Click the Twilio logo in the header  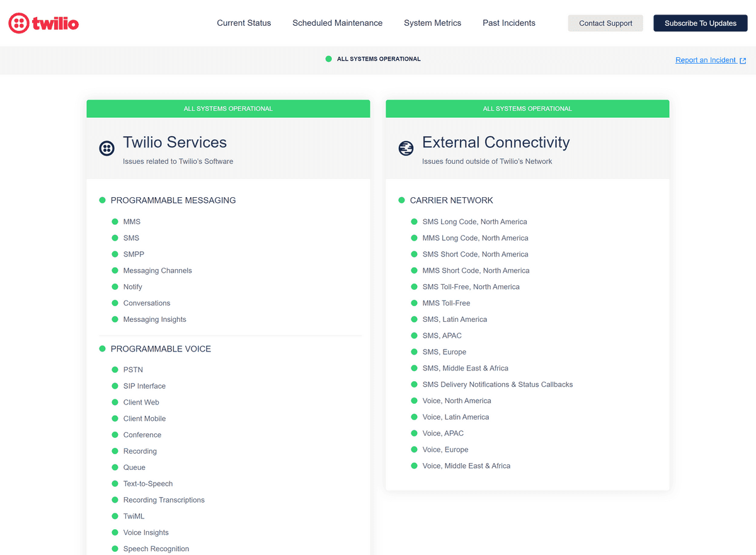click(43, 23)
